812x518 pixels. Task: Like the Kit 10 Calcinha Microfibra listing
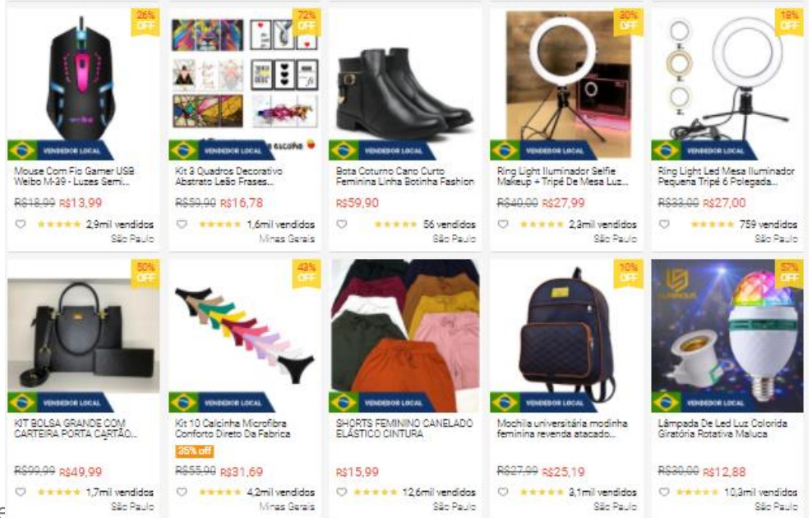click(182, 492)
